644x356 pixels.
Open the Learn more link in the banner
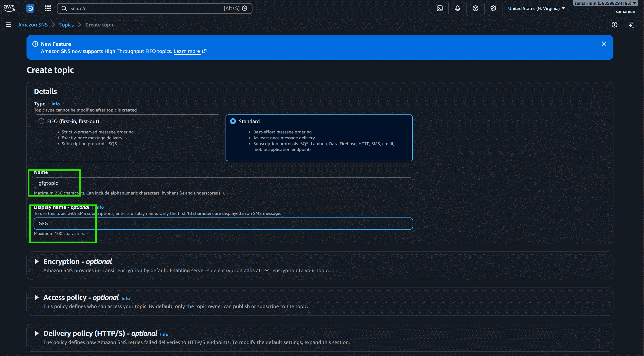[x=187, y=51]
